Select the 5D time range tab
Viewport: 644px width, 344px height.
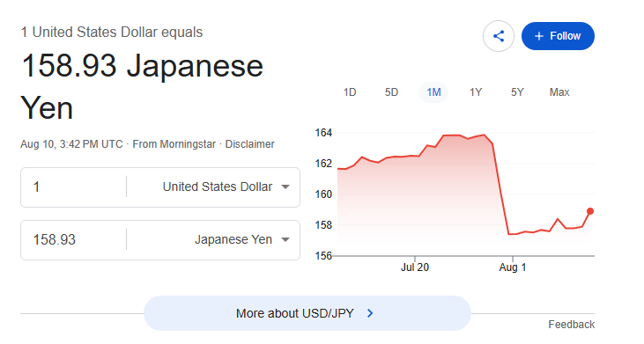coord(391,92)
